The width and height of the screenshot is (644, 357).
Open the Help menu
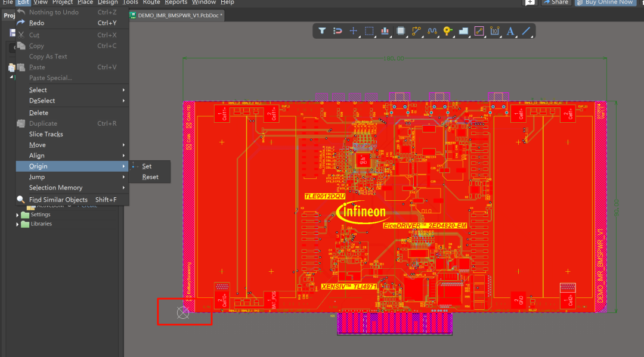(x=227, y=2)
